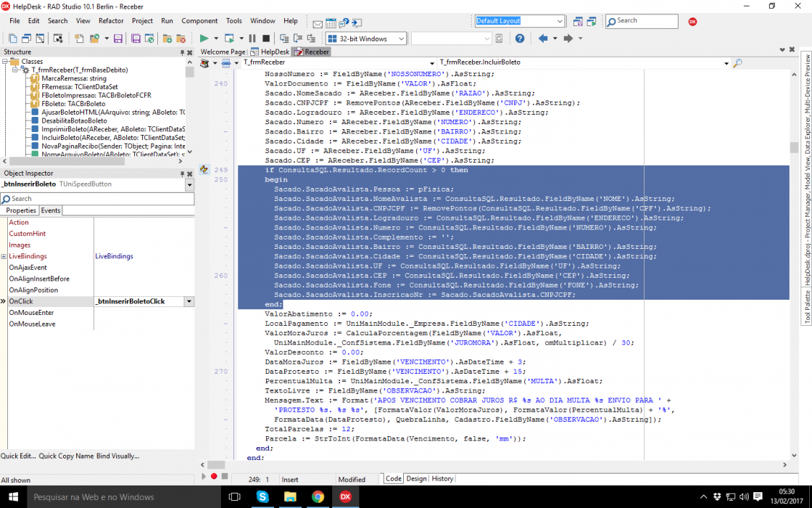The image size is (812, 508).
Task: Click the Open Project folder icon
Action: [94, 38]
